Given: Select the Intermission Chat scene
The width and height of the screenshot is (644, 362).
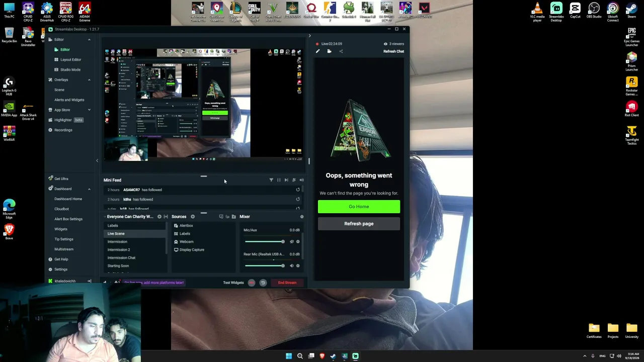Looking at the screenshot, I should [121, 257].
